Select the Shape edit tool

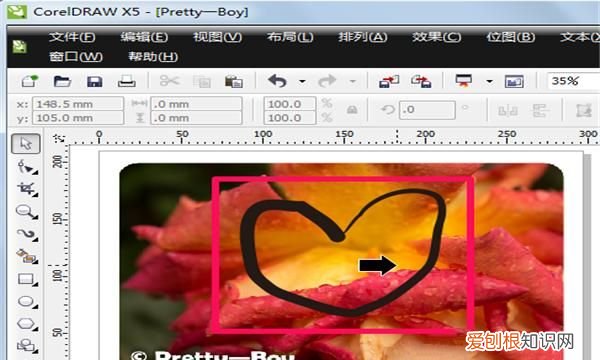pos(27,167)
